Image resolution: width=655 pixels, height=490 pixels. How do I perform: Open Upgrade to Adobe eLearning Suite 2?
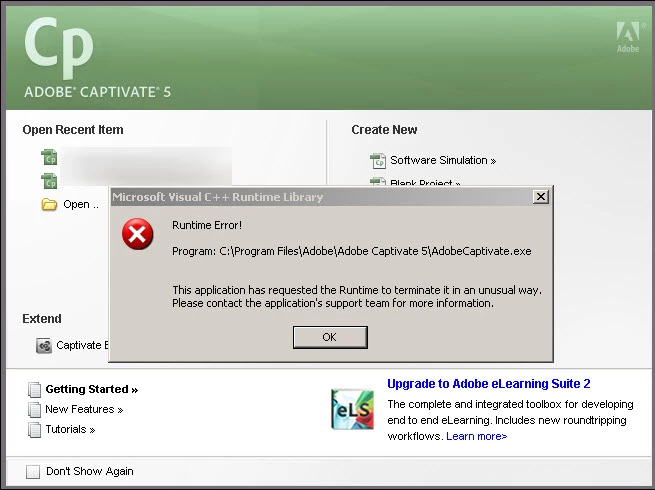489,383
